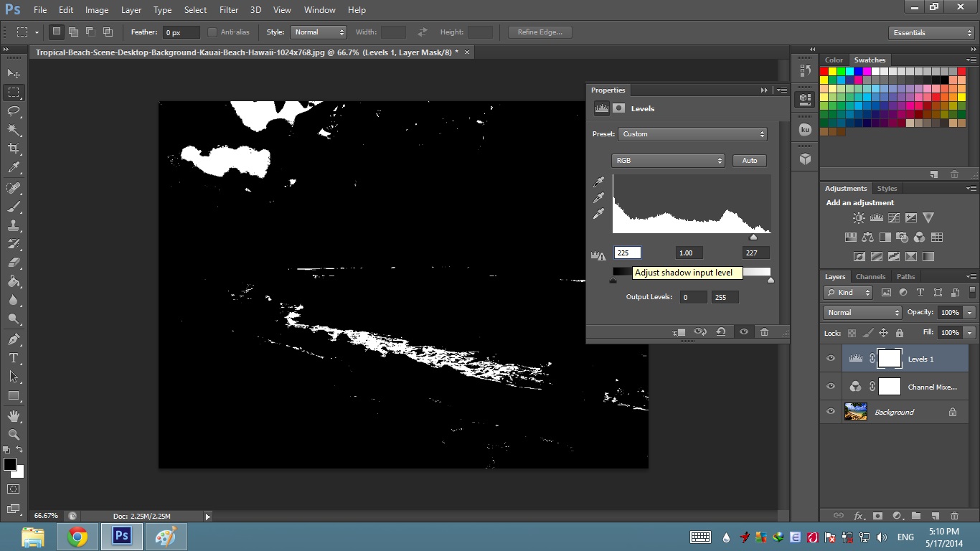Open the Opacity slider dropdown arrow
980x551 pixels.
click(x=969, y=313)
